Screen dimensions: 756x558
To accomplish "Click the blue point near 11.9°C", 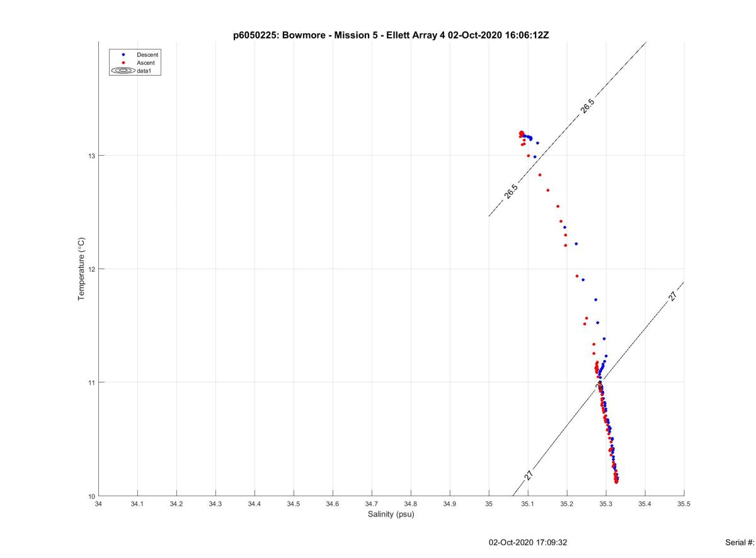I will pos(583,279).
